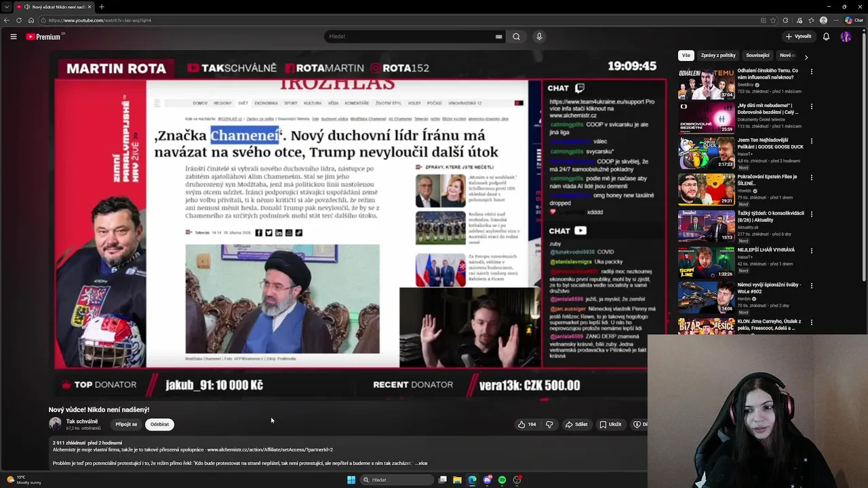Open the on-screen keyboard in search box
The height and width of the screenshot is (488, 868).
point(499,37)
